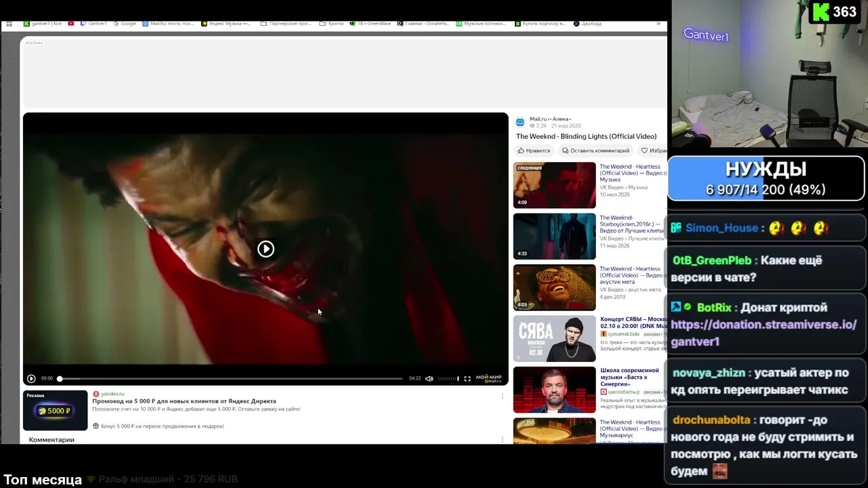Click the Нравится like button
Image resolution: width=868 pixels, height=488 pixels.
[534, 150]
